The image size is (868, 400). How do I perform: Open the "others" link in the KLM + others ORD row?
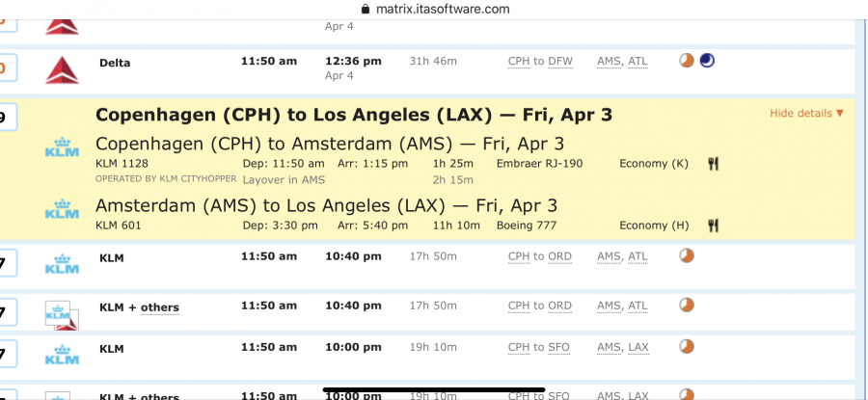point(160,307)
